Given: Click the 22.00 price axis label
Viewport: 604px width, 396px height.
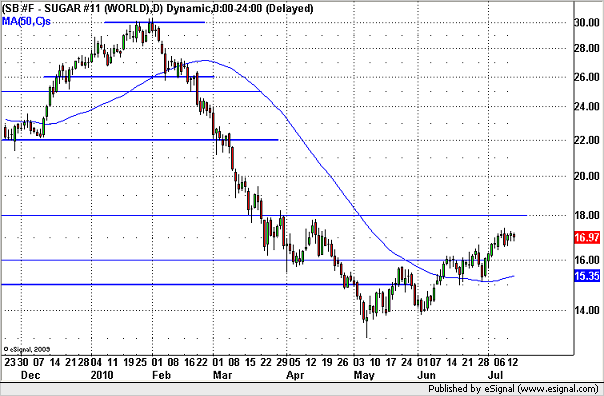Looking at the screenshot, I should click(587, 140).
